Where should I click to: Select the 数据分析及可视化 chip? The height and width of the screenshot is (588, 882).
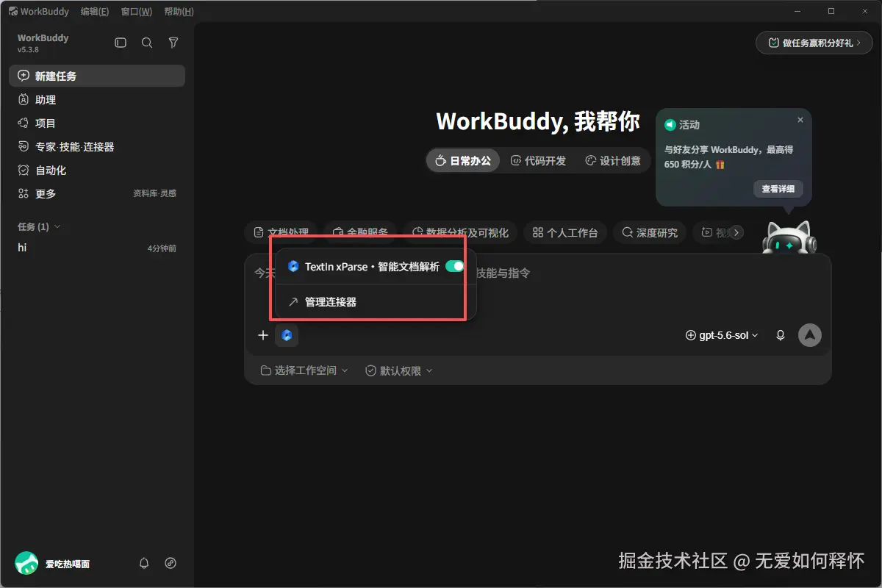pos(462,232)
